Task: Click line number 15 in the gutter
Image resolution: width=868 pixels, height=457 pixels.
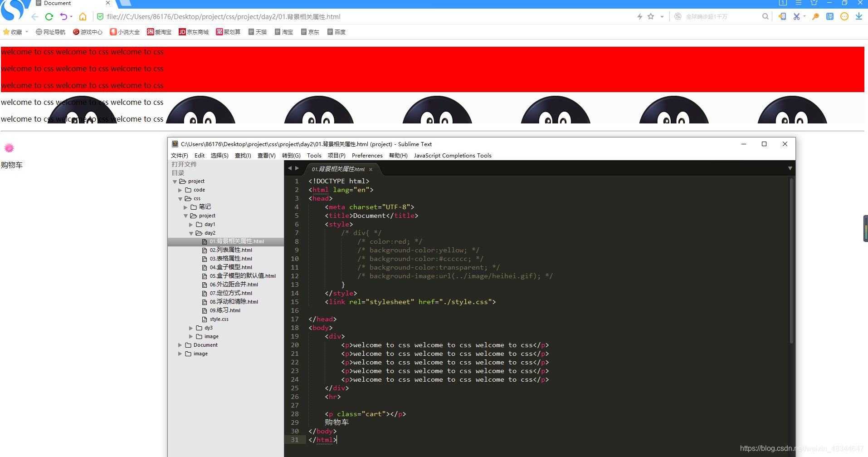Action: [x=295, y=302]
